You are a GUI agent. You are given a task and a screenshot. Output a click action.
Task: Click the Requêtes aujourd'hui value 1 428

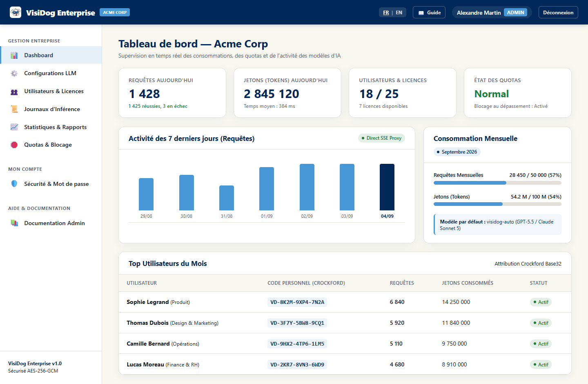[145, 94]
